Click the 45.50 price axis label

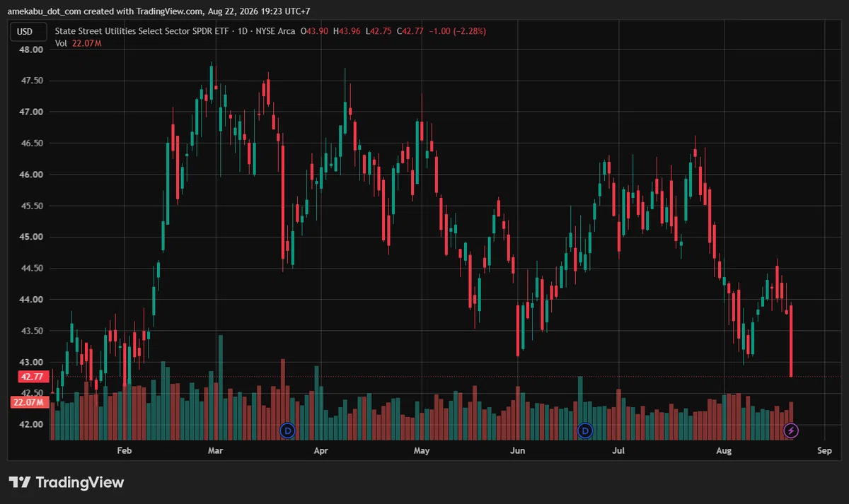tap(33, 206)
